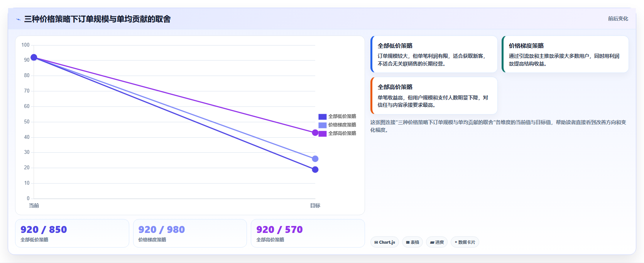The height and width of the screenshot is (263, 644).
Task: Click the description paragraph starting 这张图连接
Action: (x=498, y=126)
